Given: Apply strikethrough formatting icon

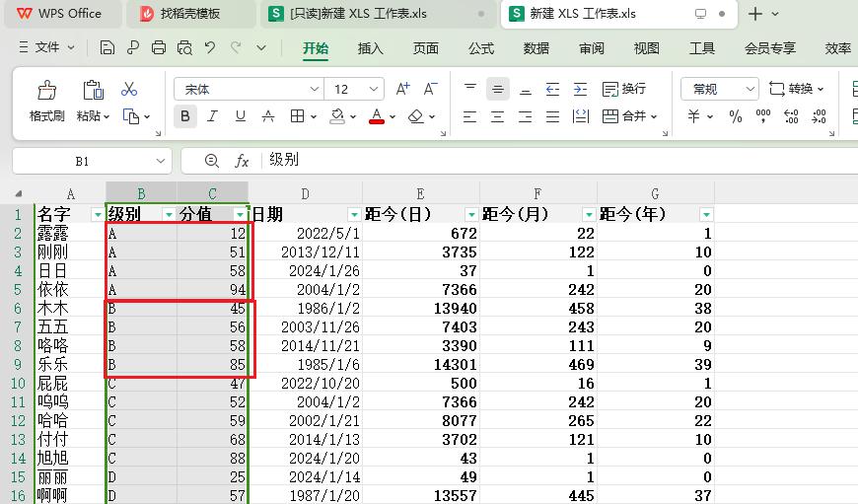Looking at the screenshot, I should click(268, 116).
